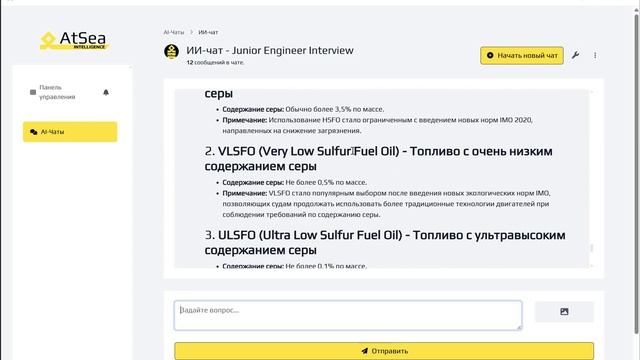The height and width of the screenshot is (360, 640).
Task: Click the Отправить send button
Action: (384, 351)
